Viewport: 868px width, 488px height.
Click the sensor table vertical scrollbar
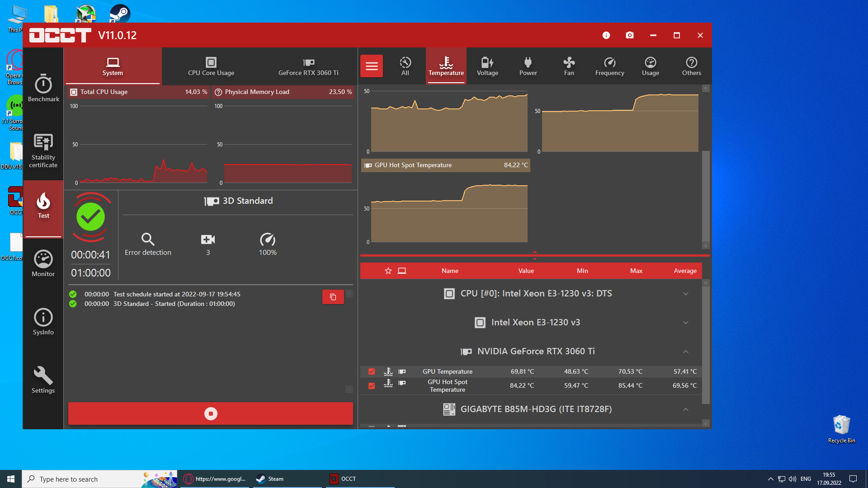coord(706,343)
